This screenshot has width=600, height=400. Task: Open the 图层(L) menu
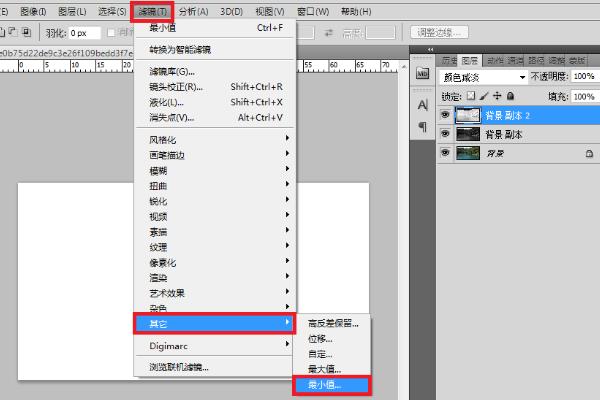[x=72, y=11]
